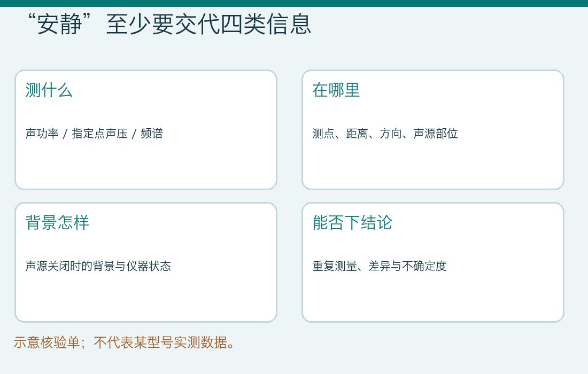Click the footnote 示意核验单；不代表某型号实测数据。

point(124,342)
